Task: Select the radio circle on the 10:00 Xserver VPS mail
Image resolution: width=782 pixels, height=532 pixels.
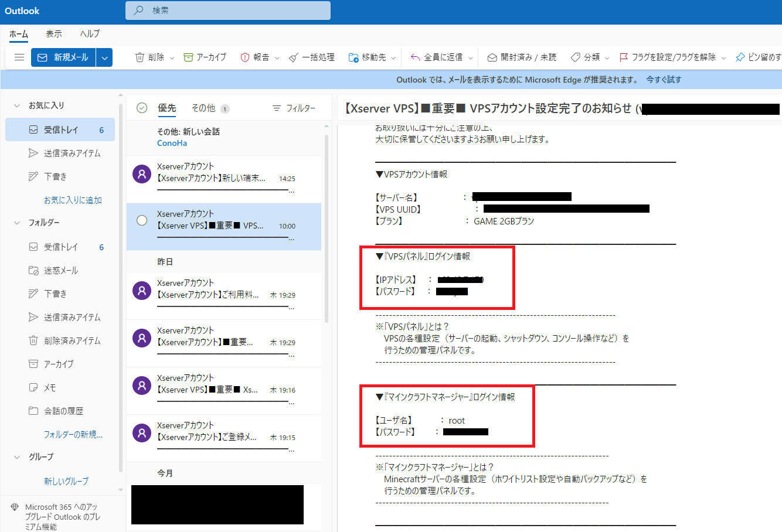Action: click(x=142, y=220)
